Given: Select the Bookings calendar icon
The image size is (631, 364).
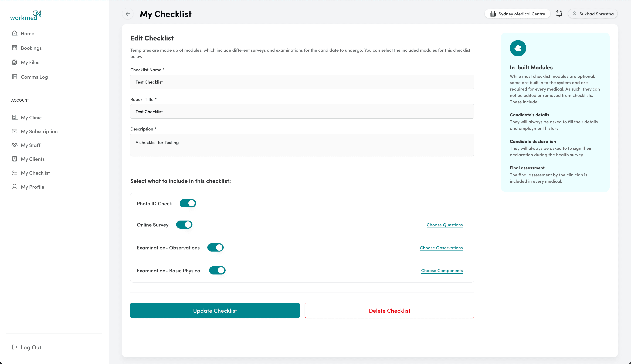Looking at the screenshot, I should point(15,47).
